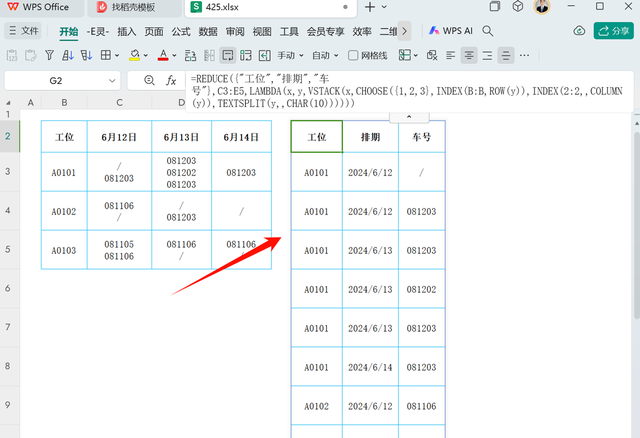Open the 数据 ribbon tab
Screen dimensions: 640x438
tap(208, 31)
